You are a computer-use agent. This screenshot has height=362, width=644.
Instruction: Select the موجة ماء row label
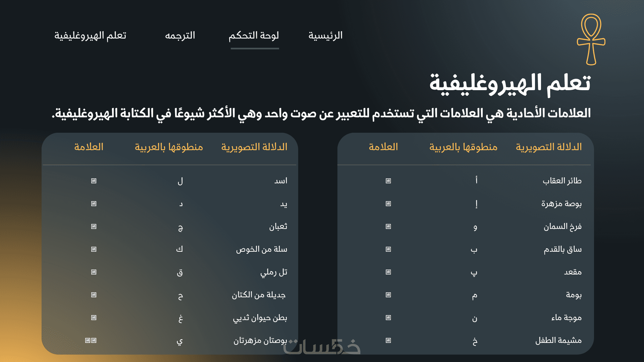pos(566,318)
